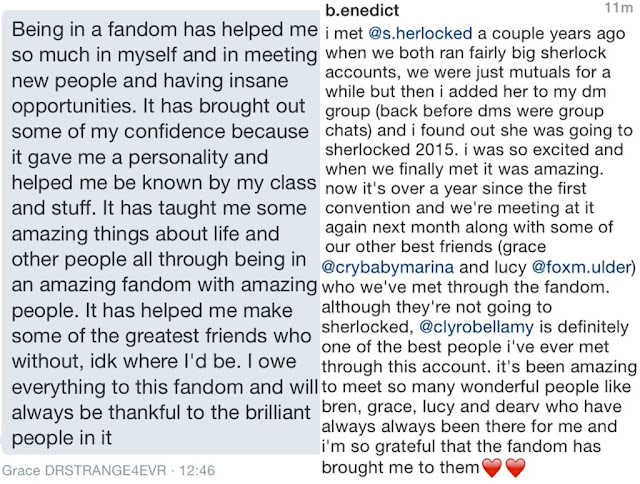This screenshot has width=640, height=484.
Task: Click the 12:46 message timestamp
Action: point(197,471)
